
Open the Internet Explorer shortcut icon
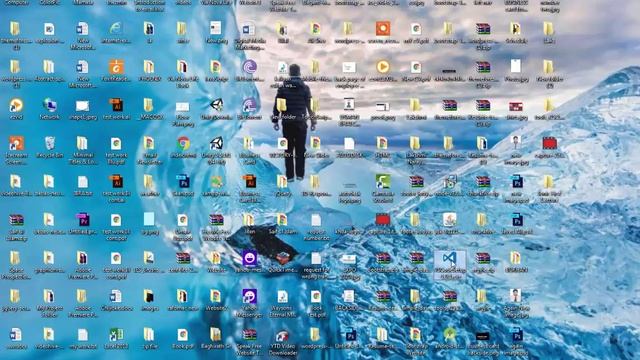point(116,29)
